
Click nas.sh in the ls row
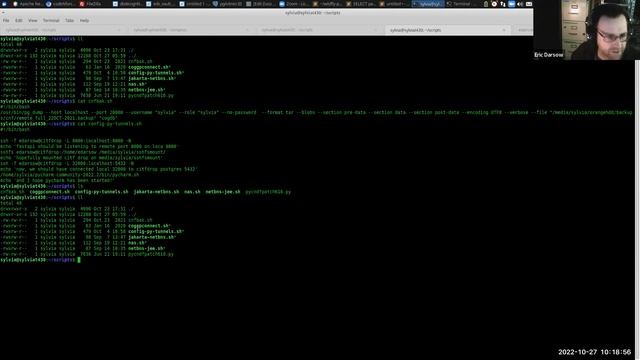192,192
